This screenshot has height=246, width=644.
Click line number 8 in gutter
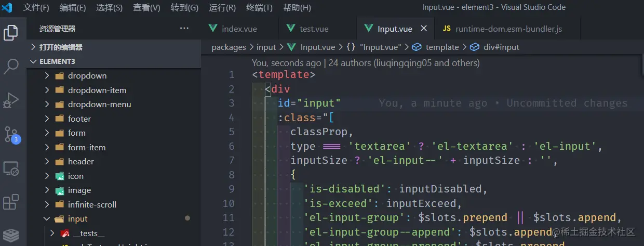click(x=232, y=175)
